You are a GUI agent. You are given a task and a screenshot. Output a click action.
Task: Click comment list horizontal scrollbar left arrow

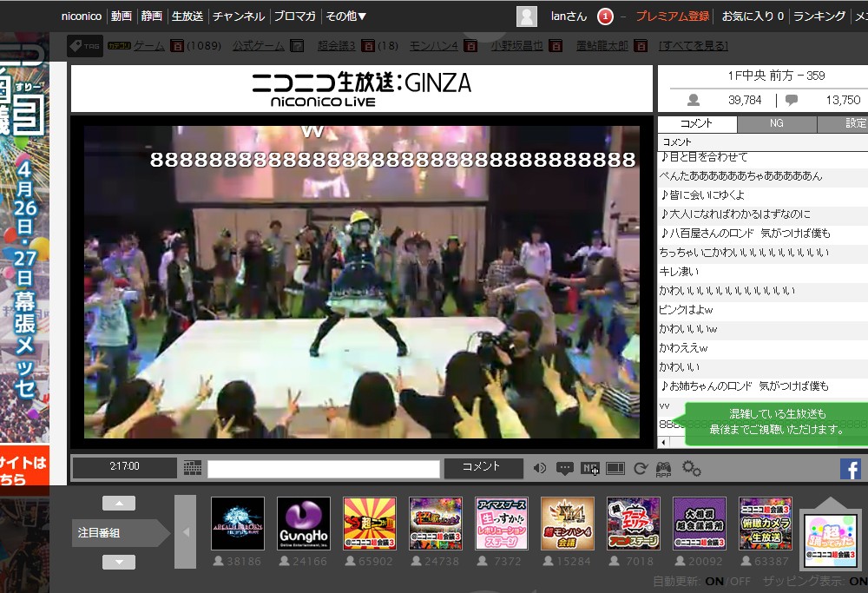pos(663,443)
